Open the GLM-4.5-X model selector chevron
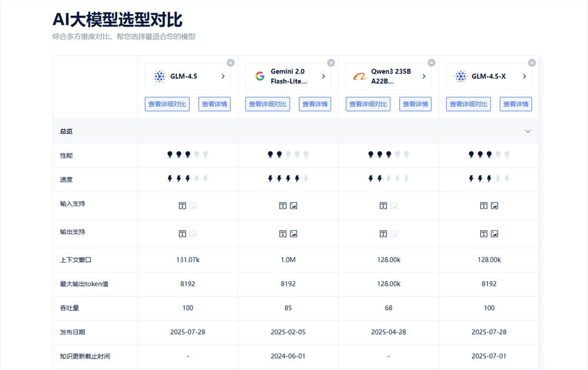This screenshot has width=588, height=370. [524, 76]
